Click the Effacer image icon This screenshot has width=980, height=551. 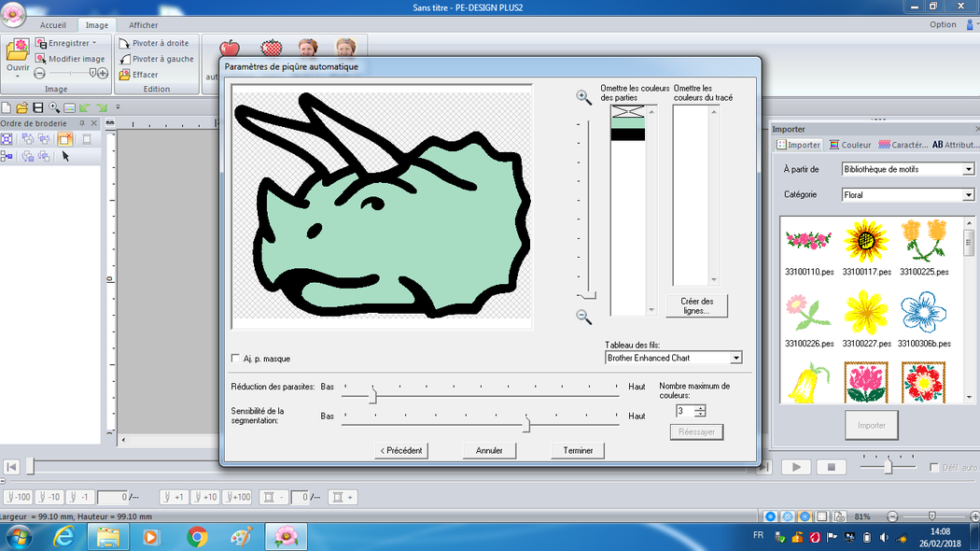125,75
